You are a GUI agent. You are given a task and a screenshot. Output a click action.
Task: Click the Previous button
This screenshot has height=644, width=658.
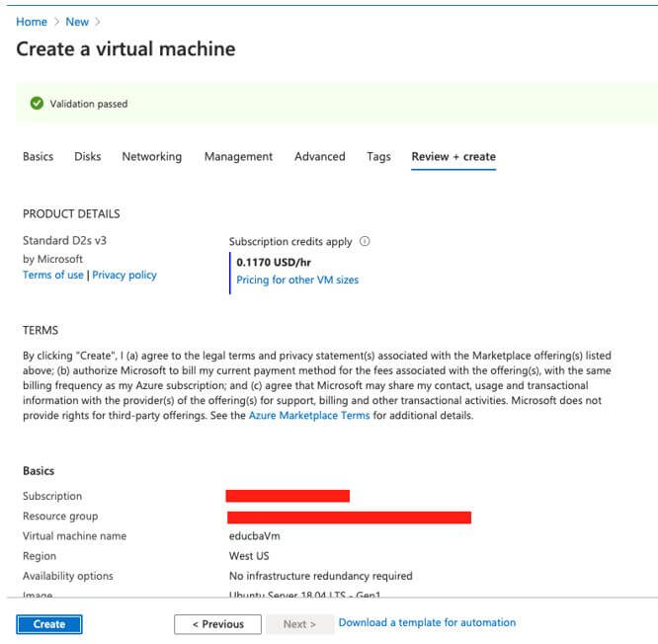[217, 624]
